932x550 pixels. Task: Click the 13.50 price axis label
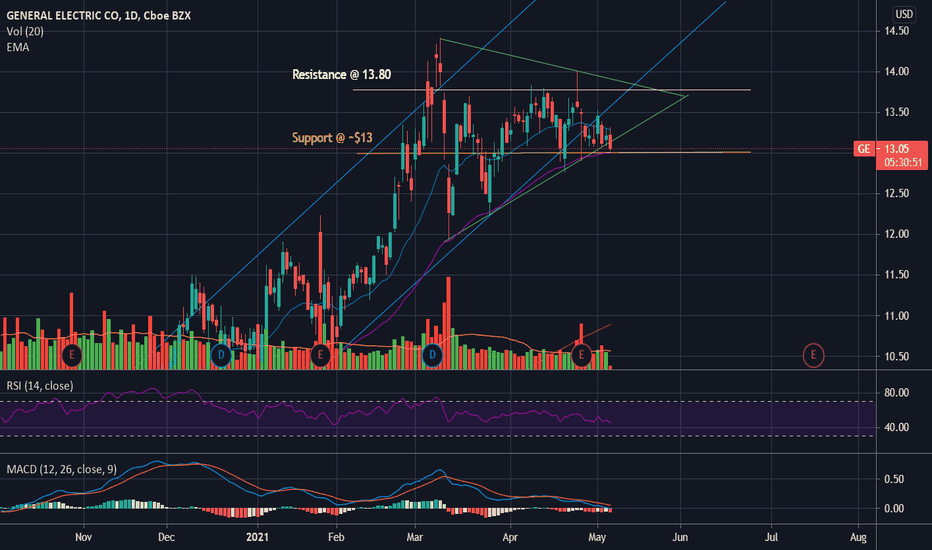896,112
